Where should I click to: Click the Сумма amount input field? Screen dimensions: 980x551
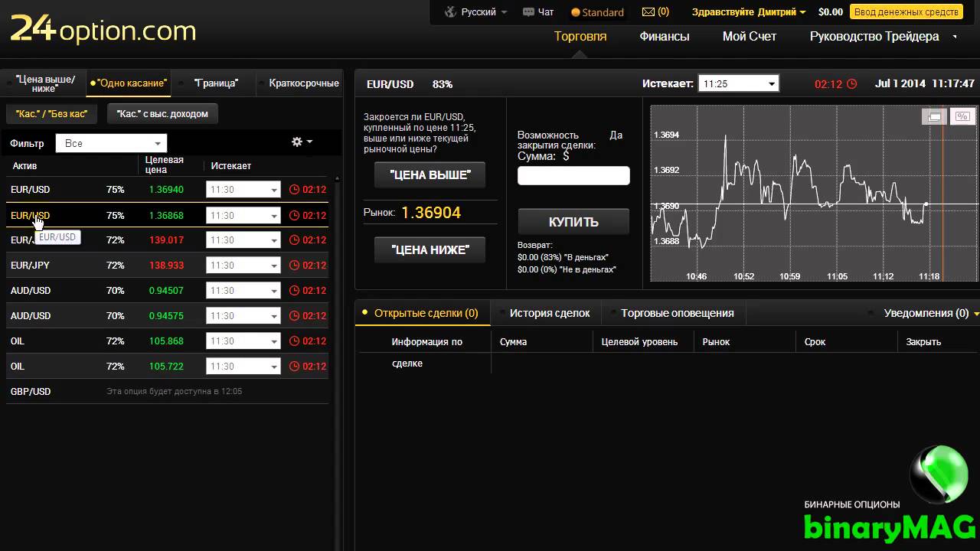pyautogui.click(x=573, y=175)
